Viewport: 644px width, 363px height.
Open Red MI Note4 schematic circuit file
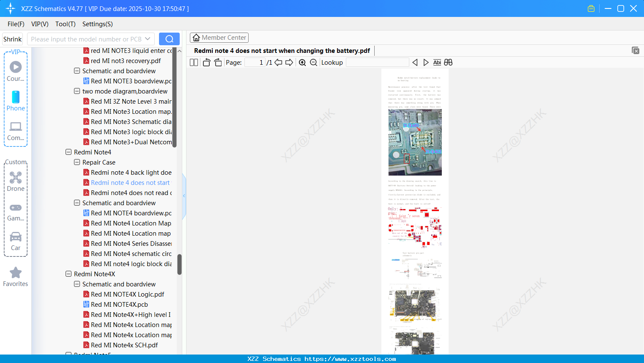click(x=127, y=253)
